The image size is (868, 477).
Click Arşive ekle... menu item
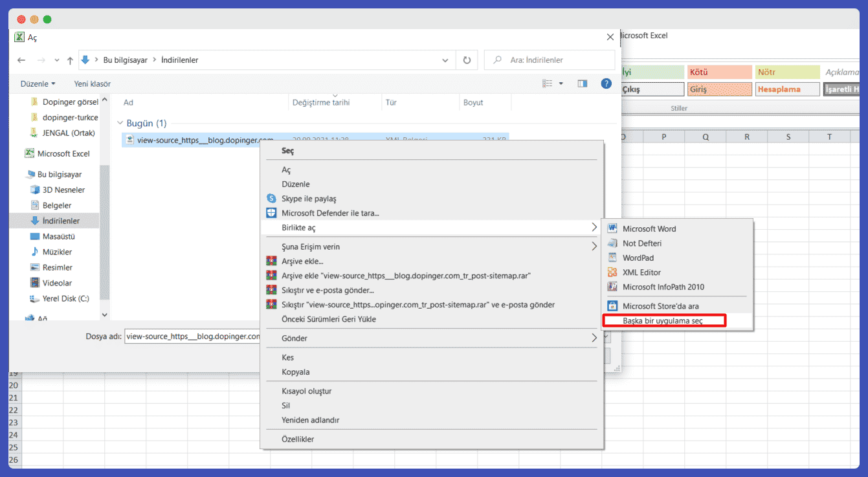coord(432,261)
